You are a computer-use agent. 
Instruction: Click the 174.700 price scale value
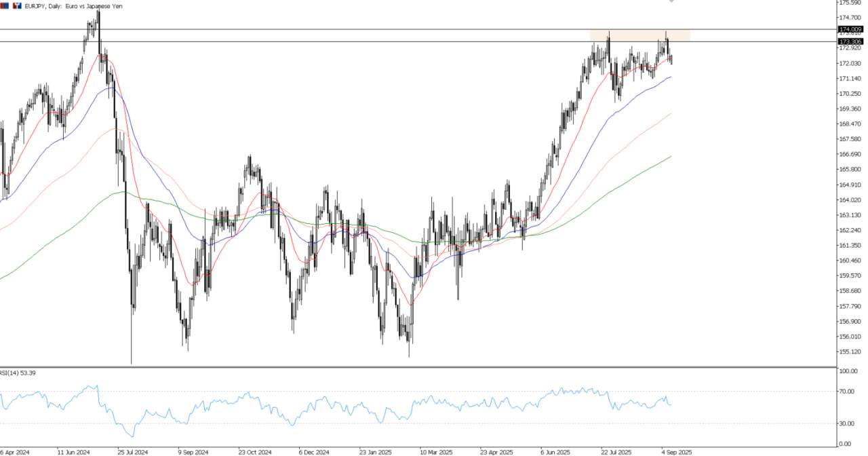click(x=852, y=18)
